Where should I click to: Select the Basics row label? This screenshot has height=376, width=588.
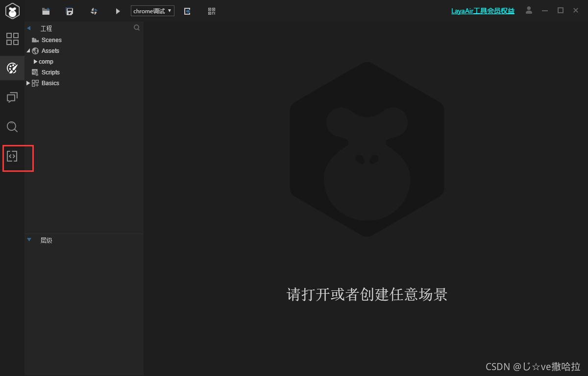50,83
